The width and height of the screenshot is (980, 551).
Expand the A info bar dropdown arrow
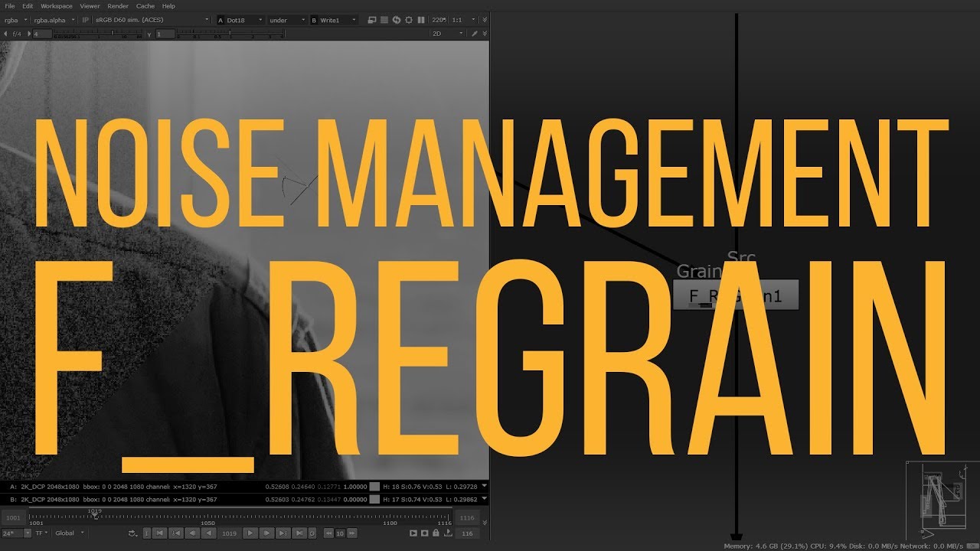tap(484, 486)
